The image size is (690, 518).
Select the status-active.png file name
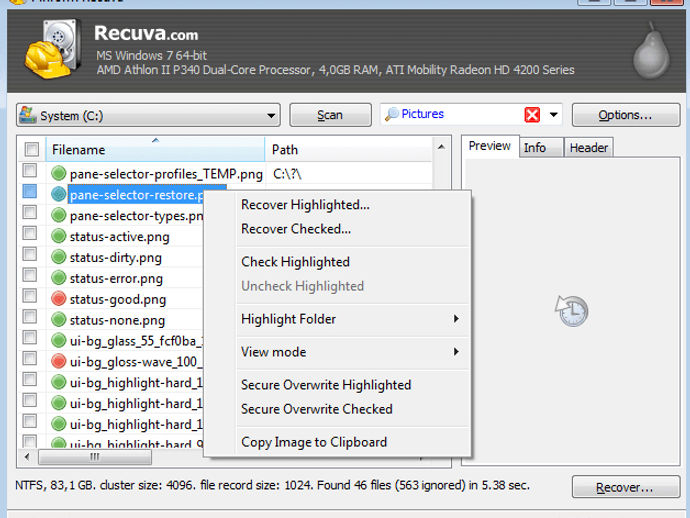point(119,237)
